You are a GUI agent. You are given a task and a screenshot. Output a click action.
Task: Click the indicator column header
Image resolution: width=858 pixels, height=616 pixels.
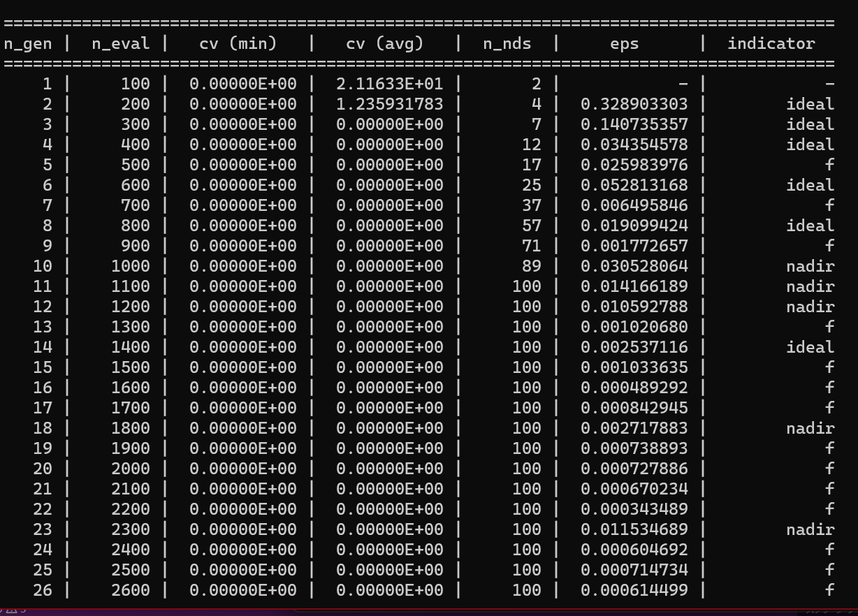[771, 44]
